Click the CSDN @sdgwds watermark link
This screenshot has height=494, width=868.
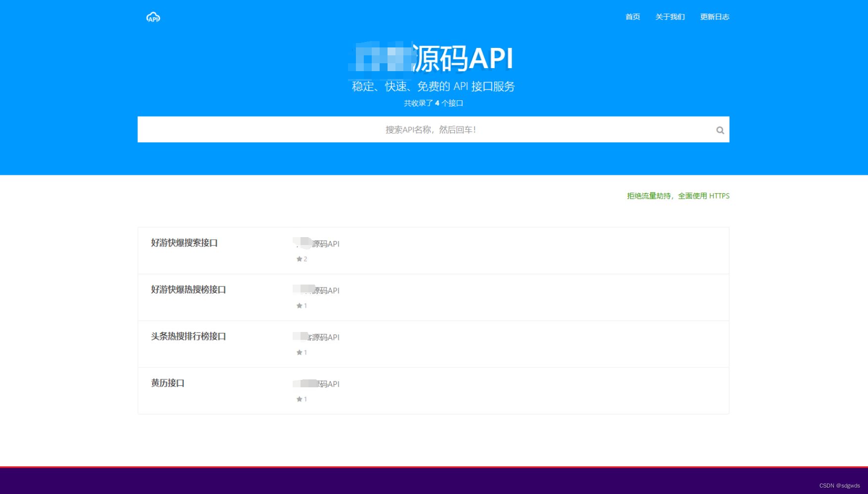pyautogui.click(x=839, y=485)
